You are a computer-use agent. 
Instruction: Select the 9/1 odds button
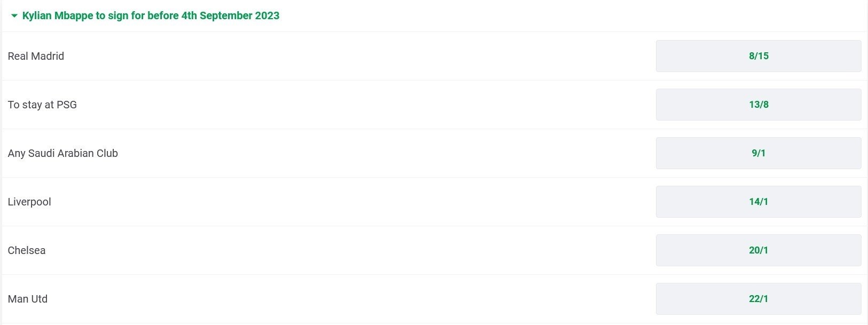(x=758, y=153)
